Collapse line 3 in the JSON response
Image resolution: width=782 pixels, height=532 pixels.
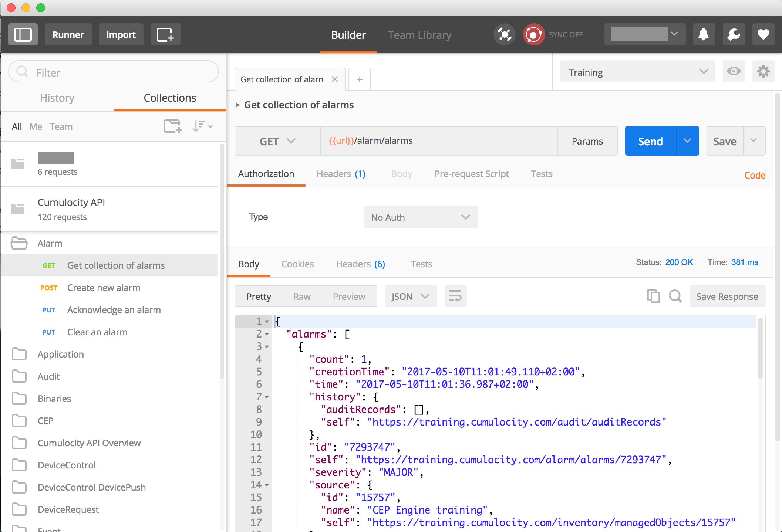266,346
